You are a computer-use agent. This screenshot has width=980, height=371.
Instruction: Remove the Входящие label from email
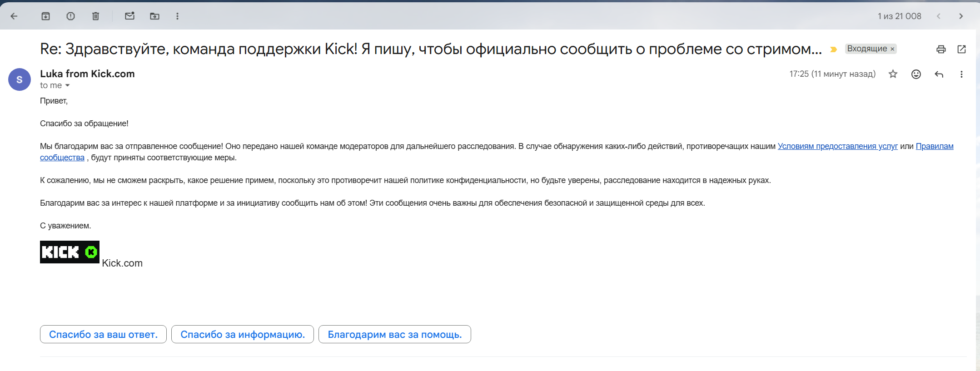point(892,49)
